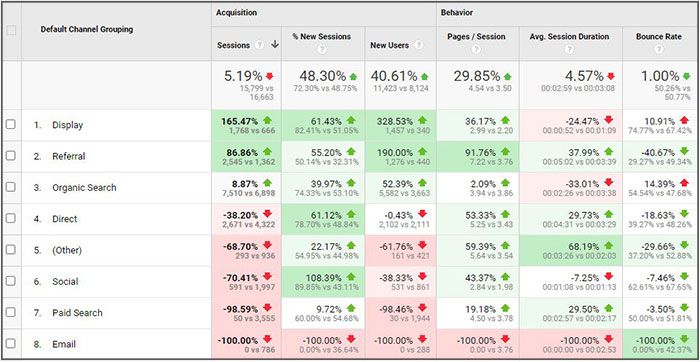This screenshot has width=700, height=362.
Task: Sort by the Sessions column header
Action: click(x=233, y=45)
